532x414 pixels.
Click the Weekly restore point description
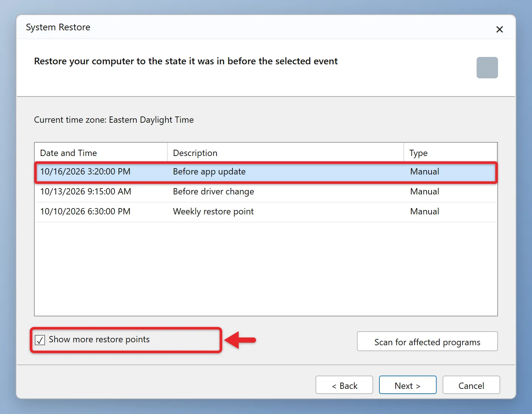(x=213, y=212)
